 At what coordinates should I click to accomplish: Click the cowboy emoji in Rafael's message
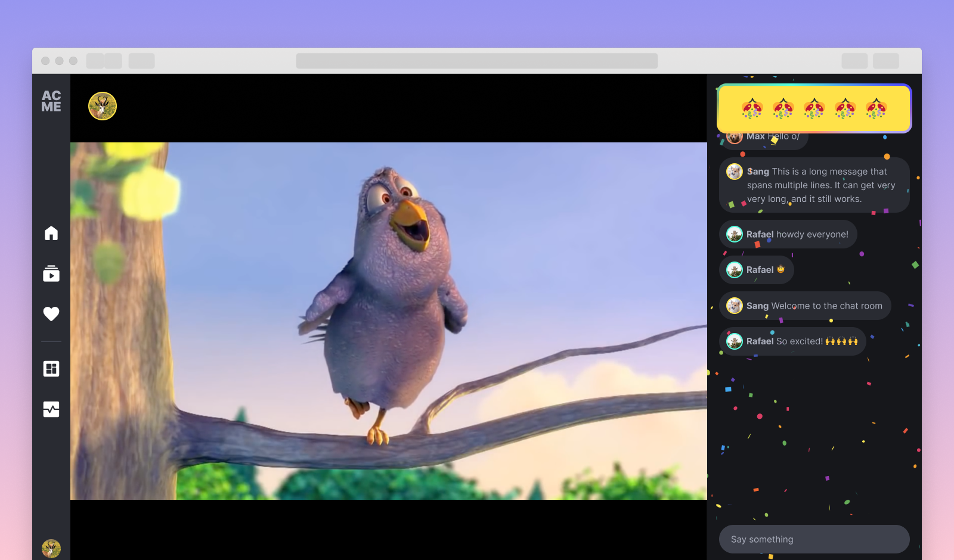781,269
